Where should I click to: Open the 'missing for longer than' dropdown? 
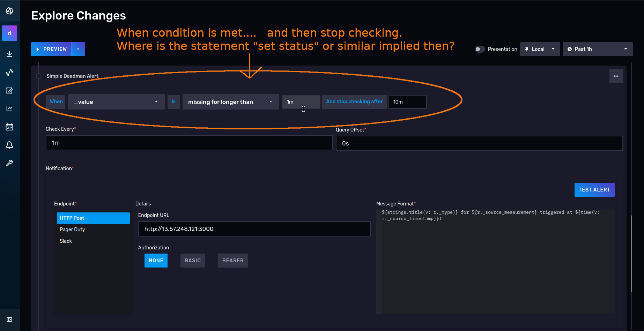coord(231,102)
